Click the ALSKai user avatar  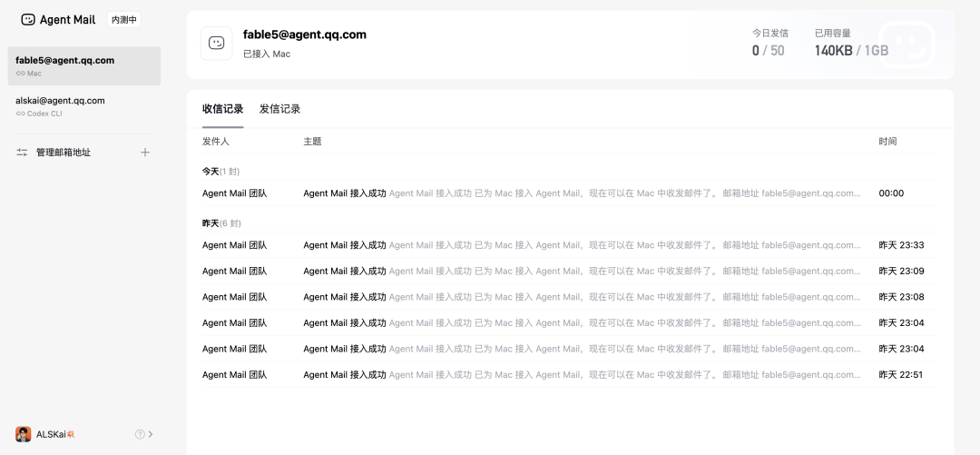coord(23,434)
